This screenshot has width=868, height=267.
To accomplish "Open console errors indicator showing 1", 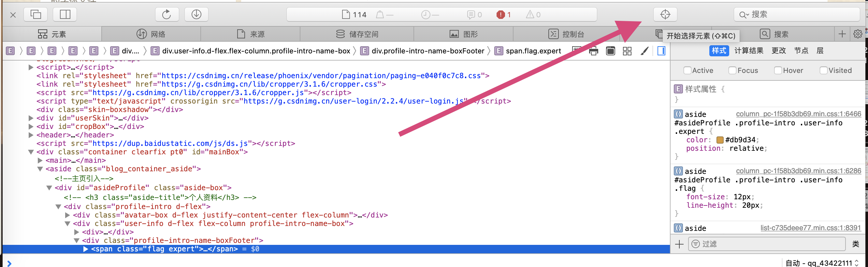I will tap(503, 14).
